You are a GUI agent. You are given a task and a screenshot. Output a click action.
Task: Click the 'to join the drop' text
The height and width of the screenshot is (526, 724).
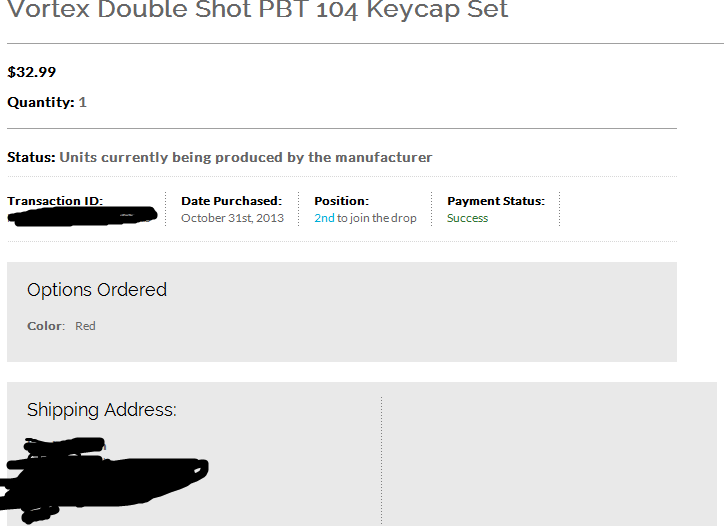point(377,218)
